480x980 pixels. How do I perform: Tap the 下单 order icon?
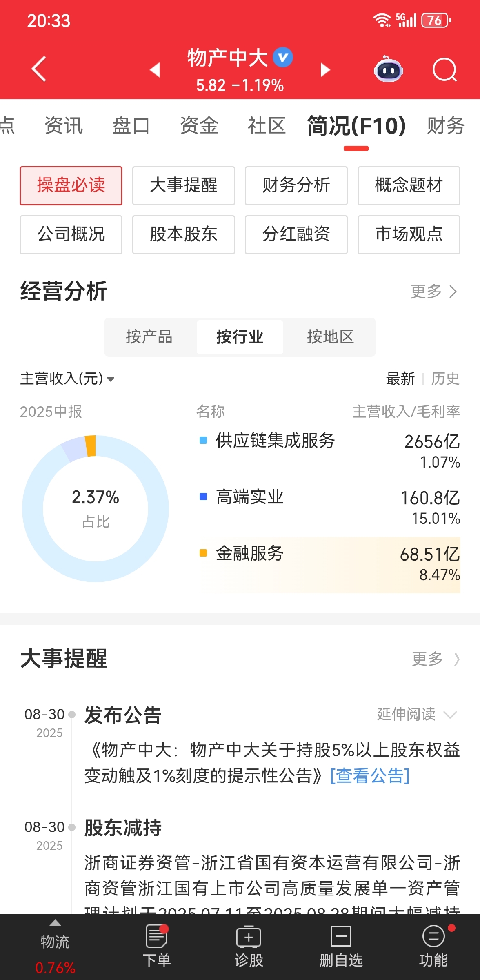[x=157, y=946]
